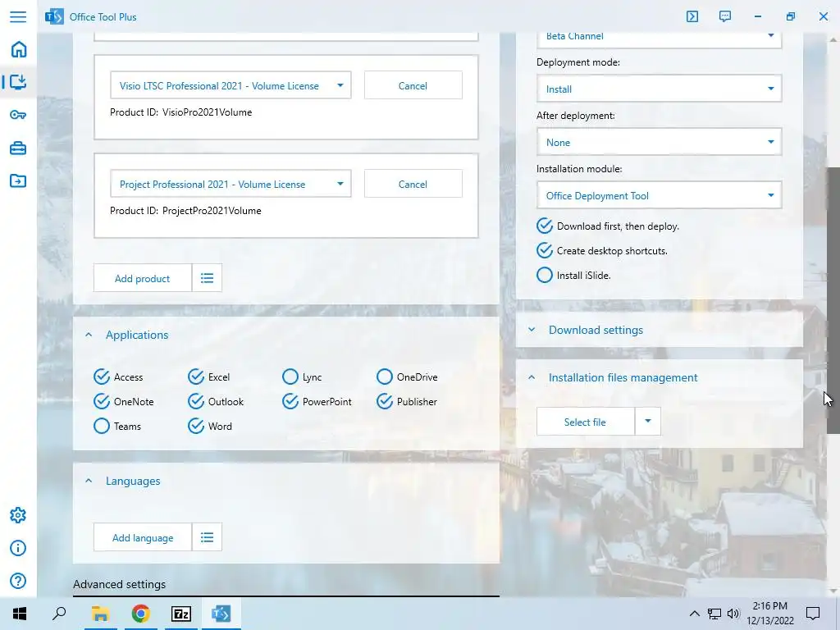Image resolution: width=840 pixels, height=630 pixels.
Task: Click the Office Tool Plus logo
Action: tap(54, 16)
